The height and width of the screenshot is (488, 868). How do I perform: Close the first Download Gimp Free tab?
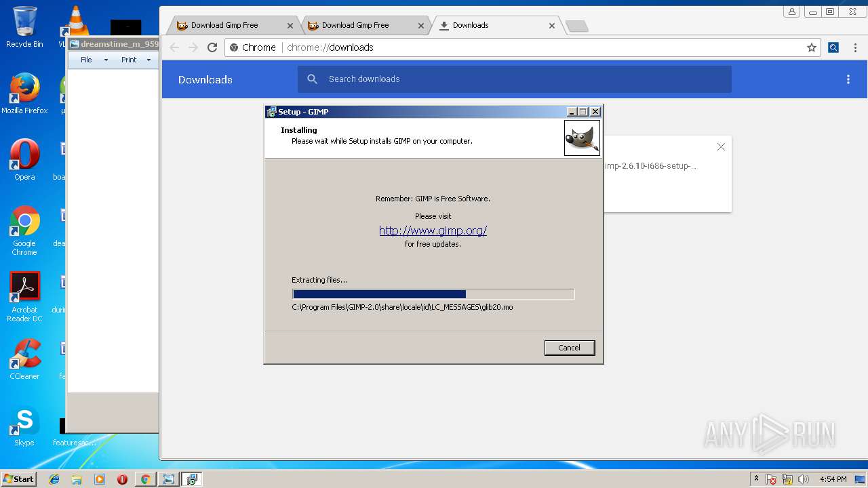pyautogui.click(x=290, y=26)
